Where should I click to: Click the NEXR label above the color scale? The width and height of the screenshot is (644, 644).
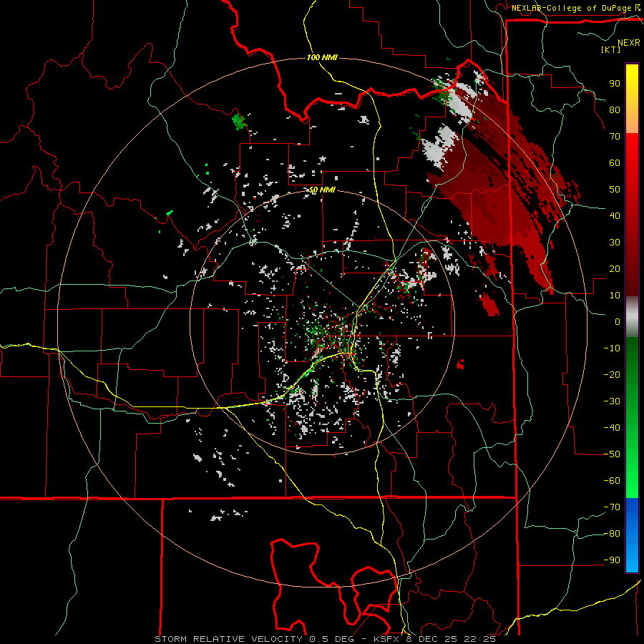pos(628,43)
